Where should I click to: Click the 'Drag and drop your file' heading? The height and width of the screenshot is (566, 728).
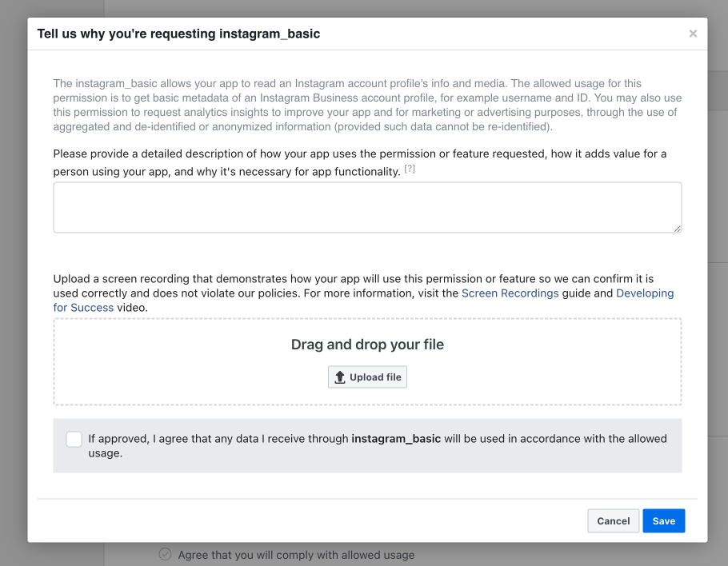367,345
